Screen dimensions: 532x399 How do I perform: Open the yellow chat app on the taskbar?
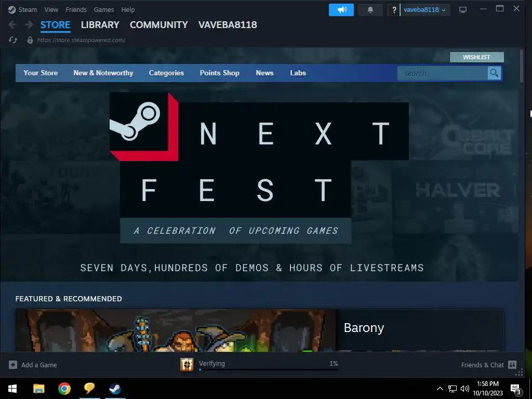click(x=89, y=389)
